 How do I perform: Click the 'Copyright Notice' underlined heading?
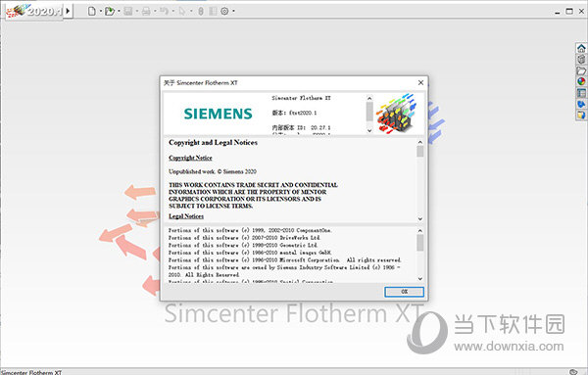(x=190, y=158)
